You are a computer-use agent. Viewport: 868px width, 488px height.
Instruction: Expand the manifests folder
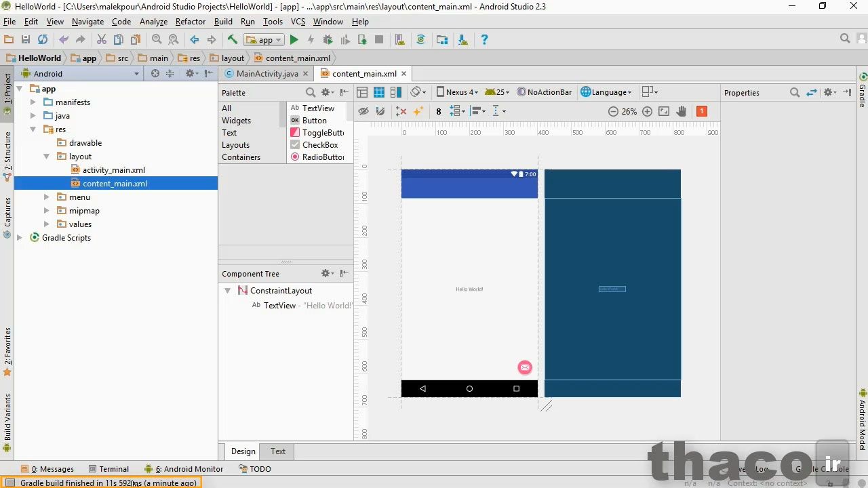click(x=33, y=102)
